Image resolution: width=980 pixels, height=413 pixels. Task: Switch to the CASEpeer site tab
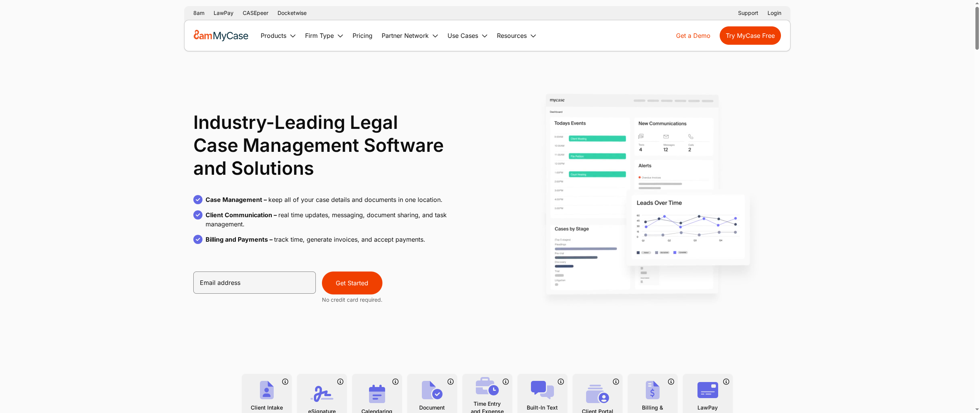(255, 13)
